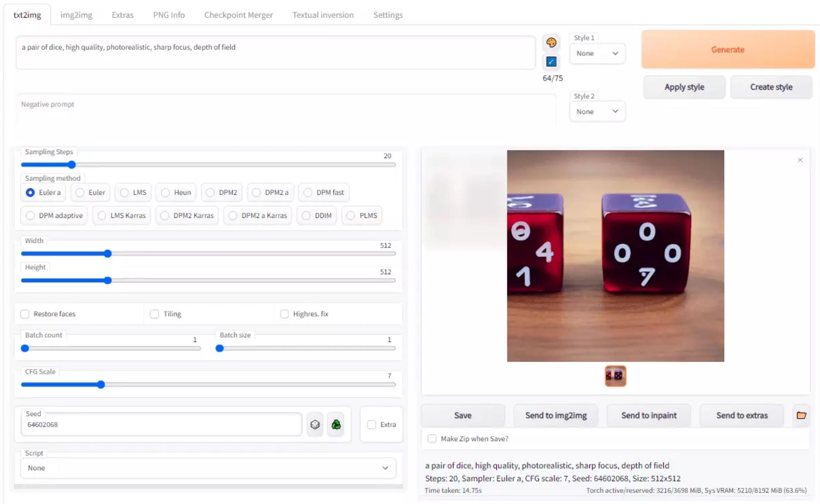Switch to the txt2img tab

(x=27, y=15)
